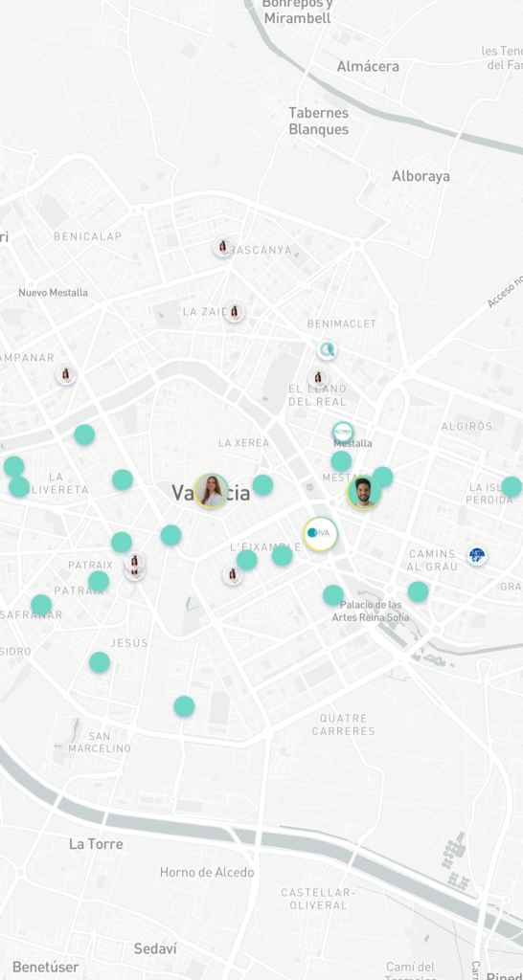Viewport: 523px width, 980px height.
Task: Open the small figure marker below L'Eixample
Action: pos(233,575)
